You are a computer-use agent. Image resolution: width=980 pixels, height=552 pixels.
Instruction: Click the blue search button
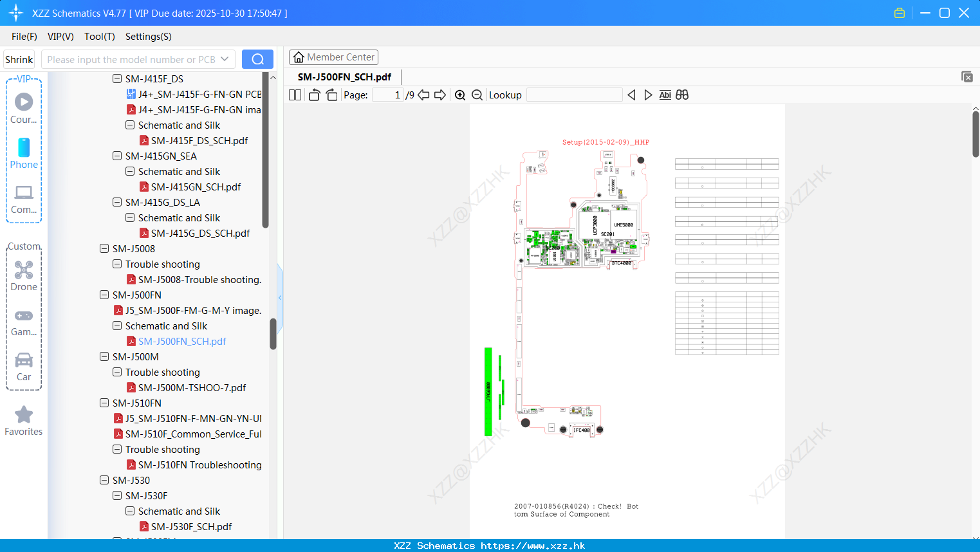[257, 59]
